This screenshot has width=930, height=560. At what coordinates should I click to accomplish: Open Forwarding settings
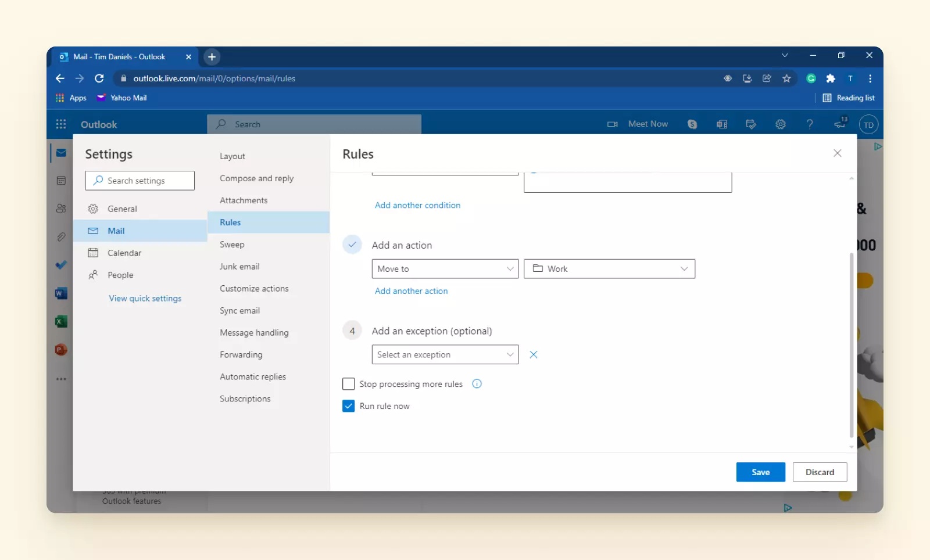coord(269,355)
